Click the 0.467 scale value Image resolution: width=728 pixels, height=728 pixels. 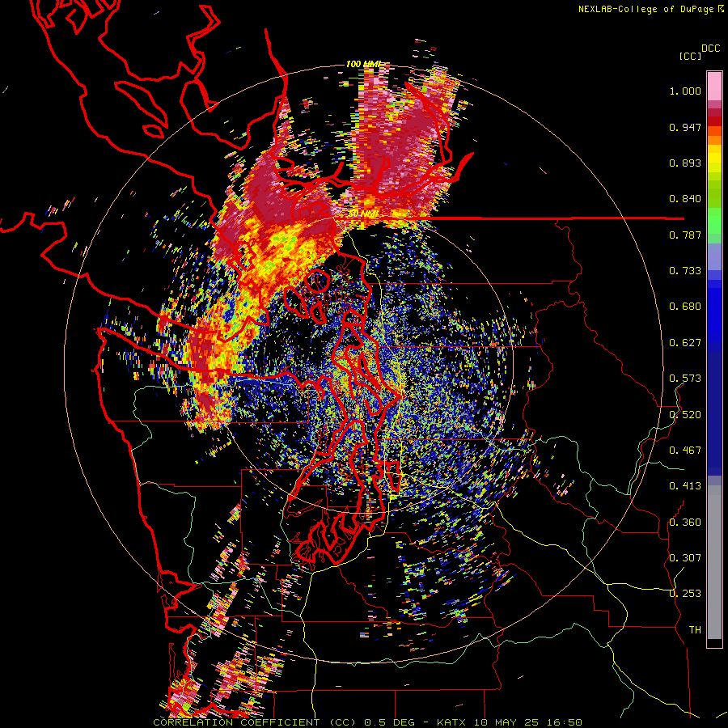pos(685,451)
